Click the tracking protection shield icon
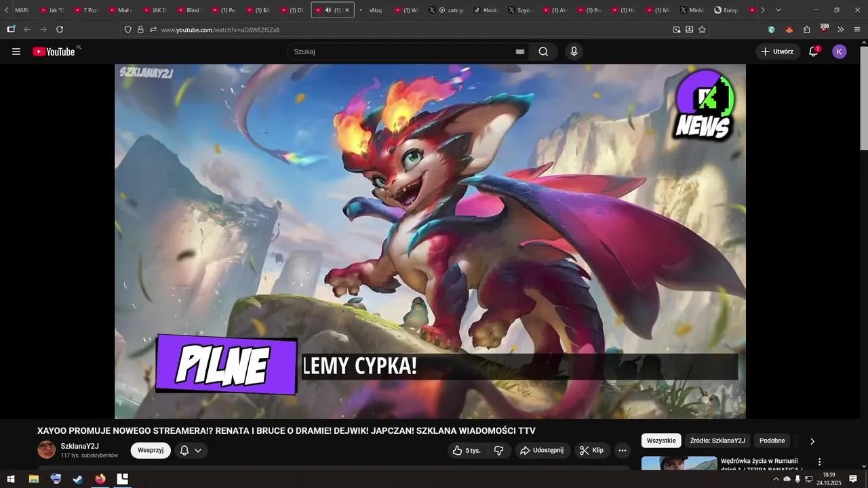This screenshot has width=868, height=488. point(127,29)
